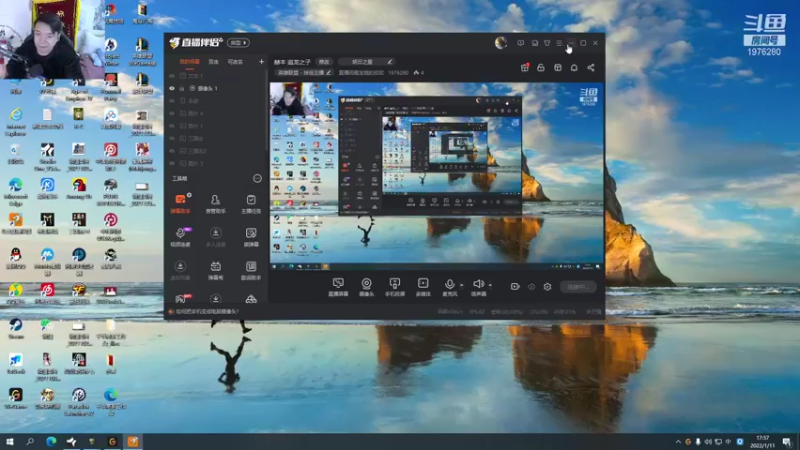Screen dimensions: 800x450
Task: Expand microphone options arrow
Action: point(462,285)
